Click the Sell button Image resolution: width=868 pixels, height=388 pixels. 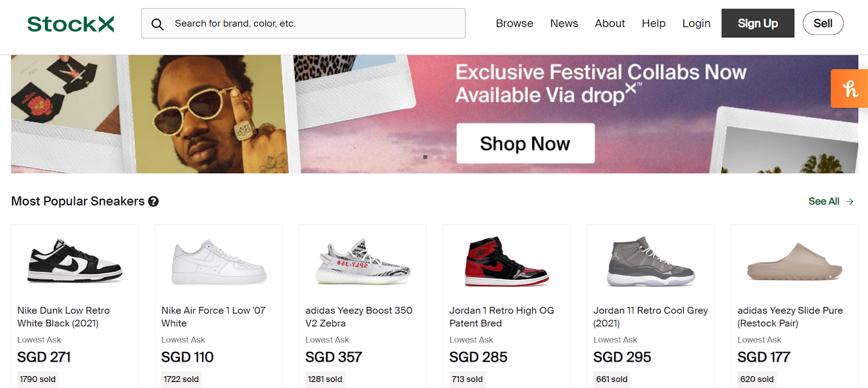pos(822,23)
